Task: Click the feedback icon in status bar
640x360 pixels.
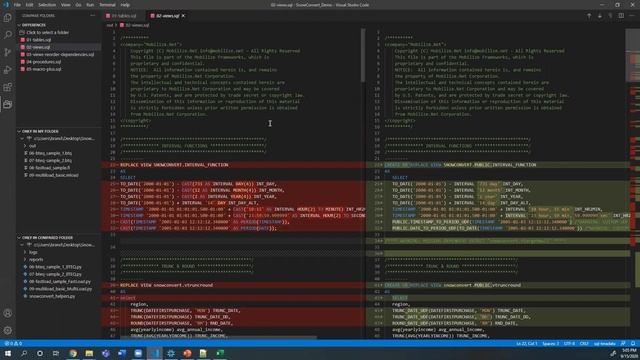Action: 623,344
